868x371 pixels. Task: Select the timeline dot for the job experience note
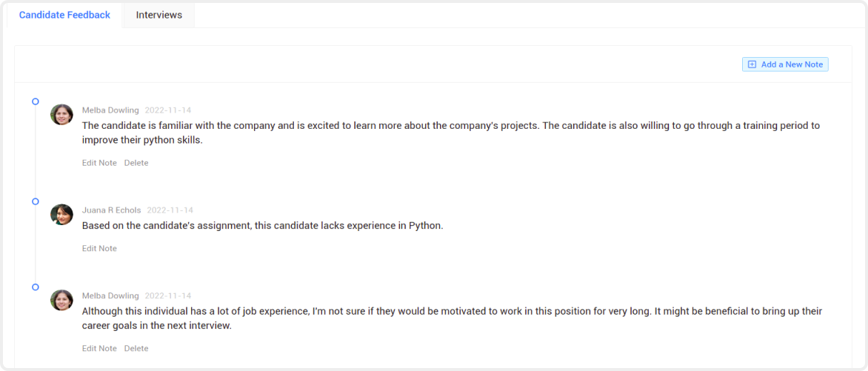tap(36, 287)
